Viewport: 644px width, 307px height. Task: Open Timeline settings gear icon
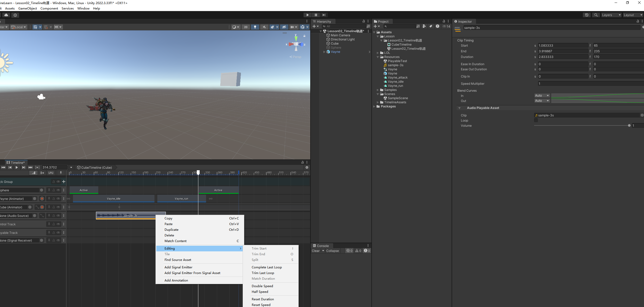(307, 167)
